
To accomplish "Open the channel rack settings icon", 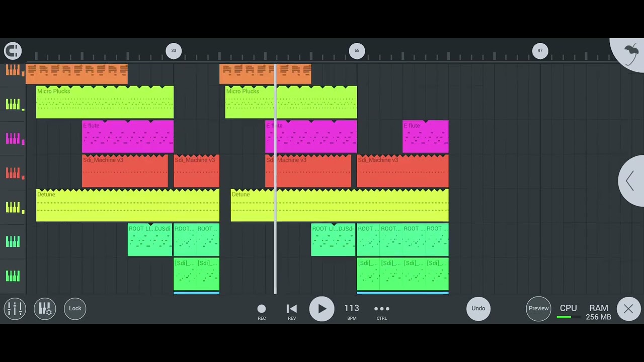I will 45,309.
